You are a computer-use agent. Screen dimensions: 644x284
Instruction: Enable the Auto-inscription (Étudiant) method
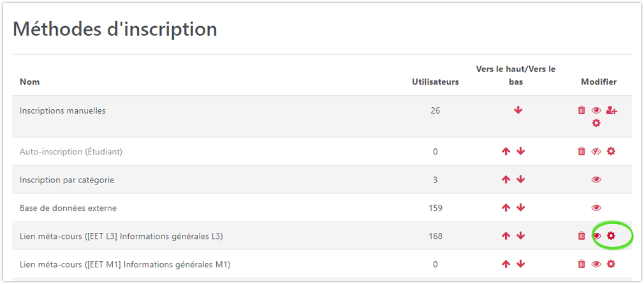596,151
